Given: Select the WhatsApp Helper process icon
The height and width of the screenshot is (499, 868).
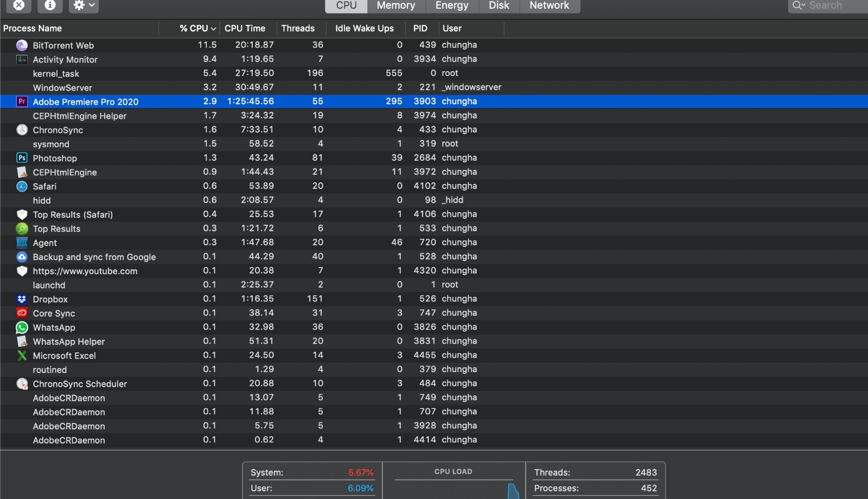Looking at the screenshot, I should (22, 342).
